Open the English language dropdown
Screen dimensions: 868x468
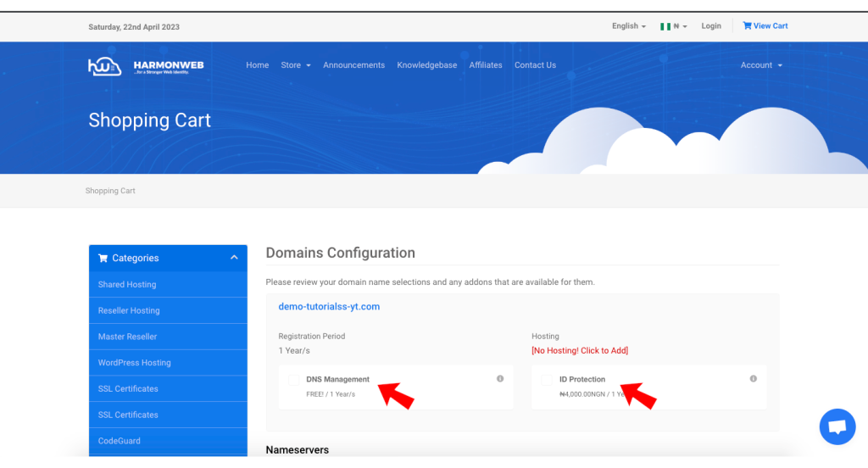click(x=628, y=26)
